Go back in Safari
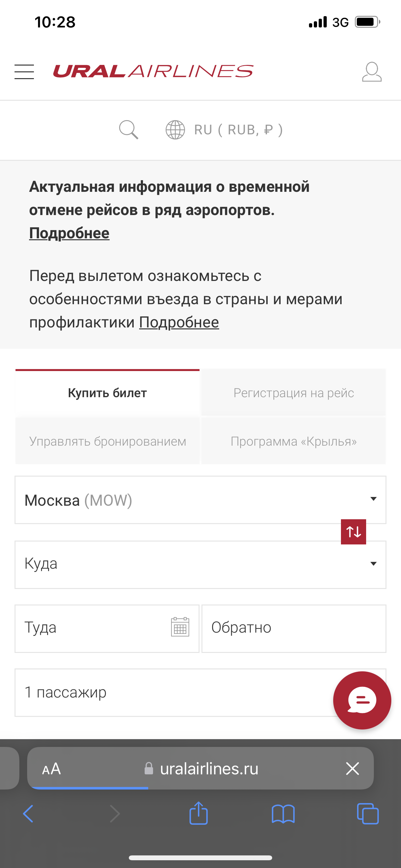 click(x=28, y=814)
